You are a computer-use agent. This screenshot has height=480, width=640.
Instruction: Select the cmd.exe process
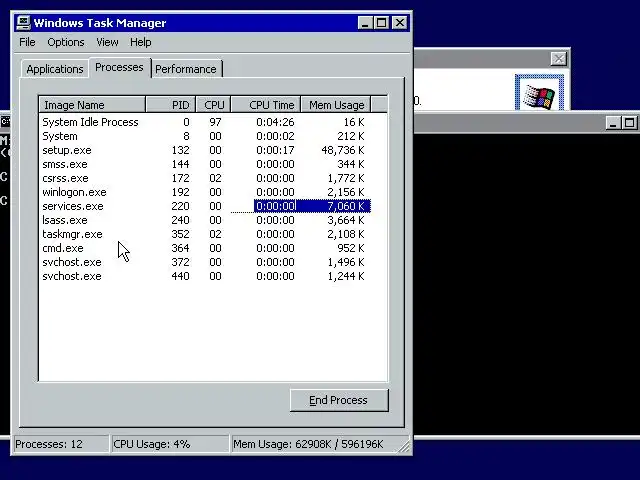coord(204,248)
